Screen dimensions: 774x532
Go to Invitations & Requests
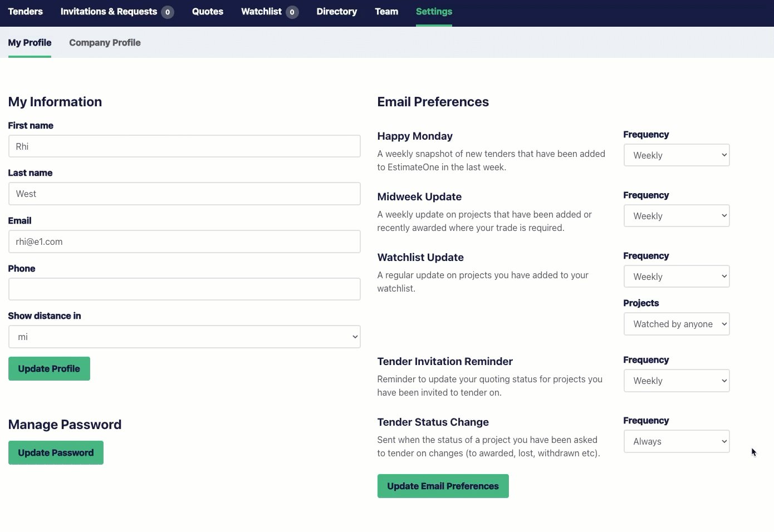[109, 12]
